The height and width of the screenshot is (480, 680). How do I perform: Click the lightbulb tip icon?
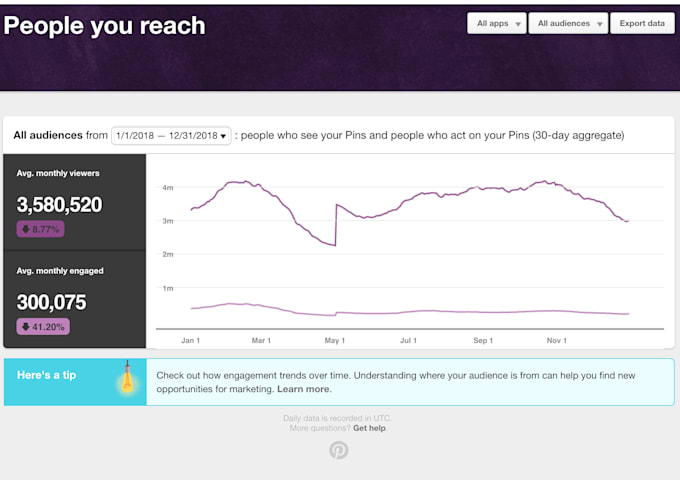pos(128,377)
